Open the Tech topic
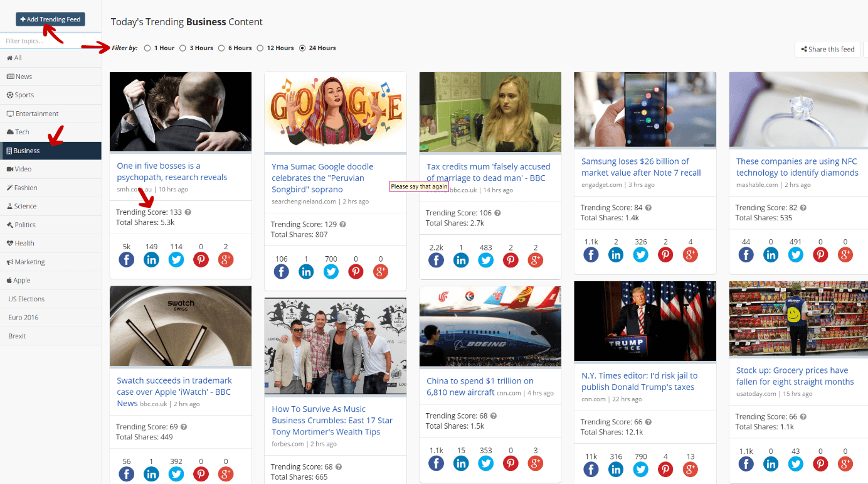The width and height of the screenshot is (868, 484). 50,132
